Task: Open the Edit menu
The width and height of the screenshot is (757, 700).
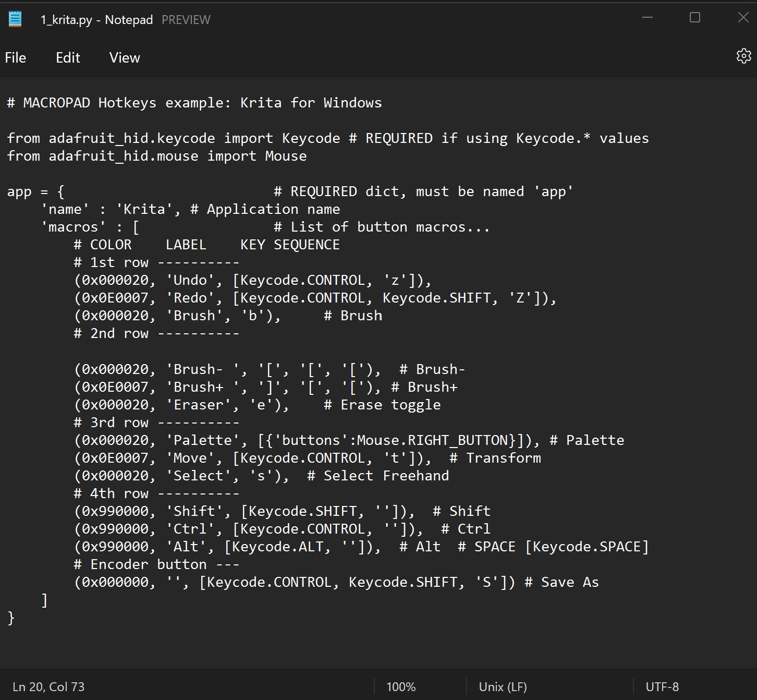Action: point(68,57)
